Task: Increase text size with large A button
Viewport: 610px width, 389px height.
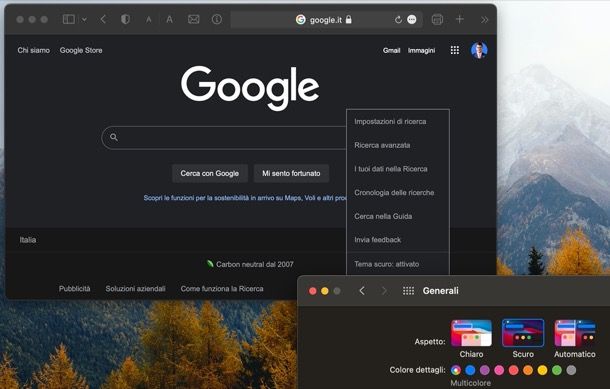Action: pos(169,19)
